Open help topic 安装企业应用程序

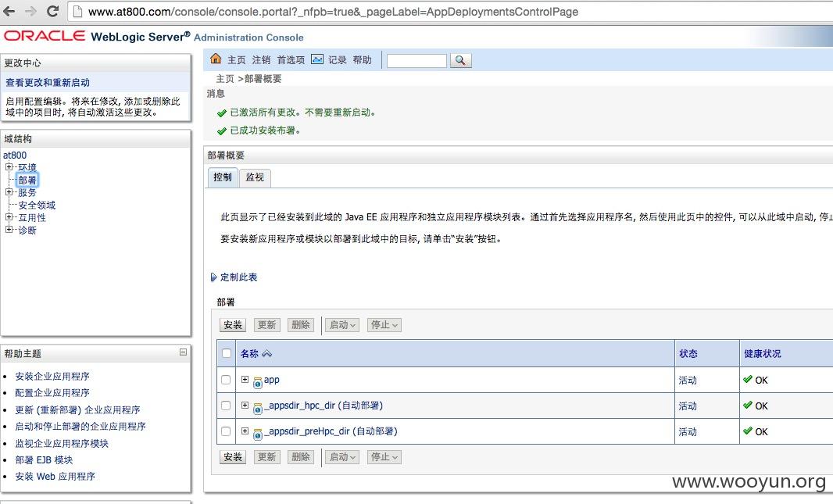52,377
